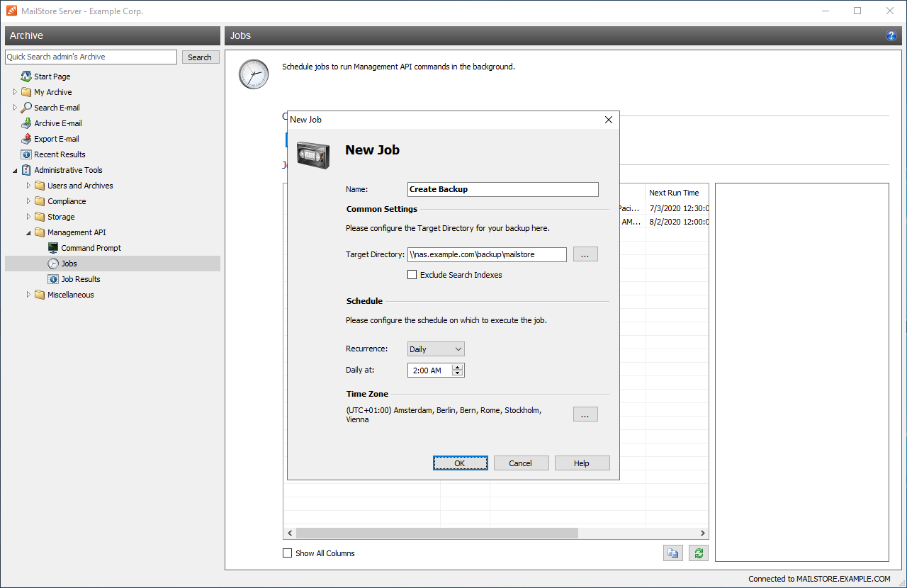The image size is (907, 588).
Task: Open the Recent Results icon
Action: click(26, 154)
